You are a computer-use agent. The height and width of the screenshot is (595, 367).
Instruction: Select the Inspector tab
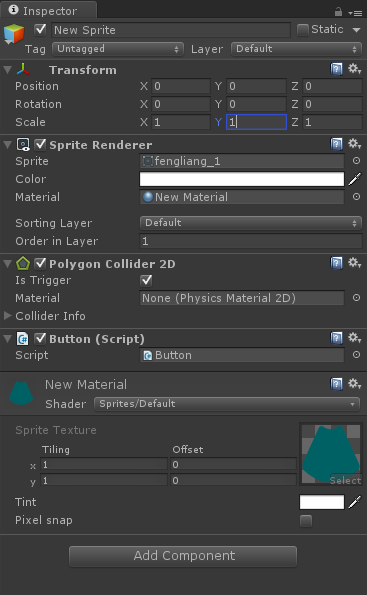(x=49, y=11)
